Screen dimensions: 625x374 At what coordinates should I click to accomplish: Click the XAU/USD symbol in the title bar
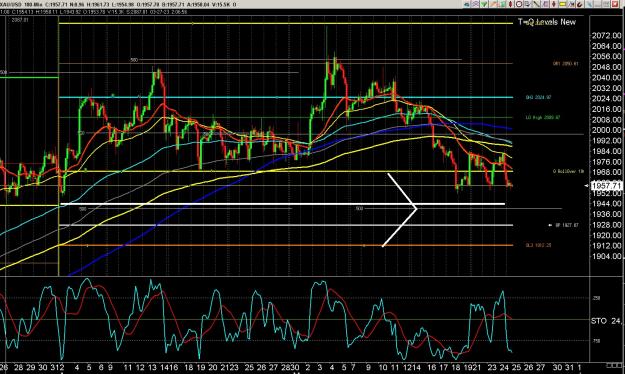11,4
